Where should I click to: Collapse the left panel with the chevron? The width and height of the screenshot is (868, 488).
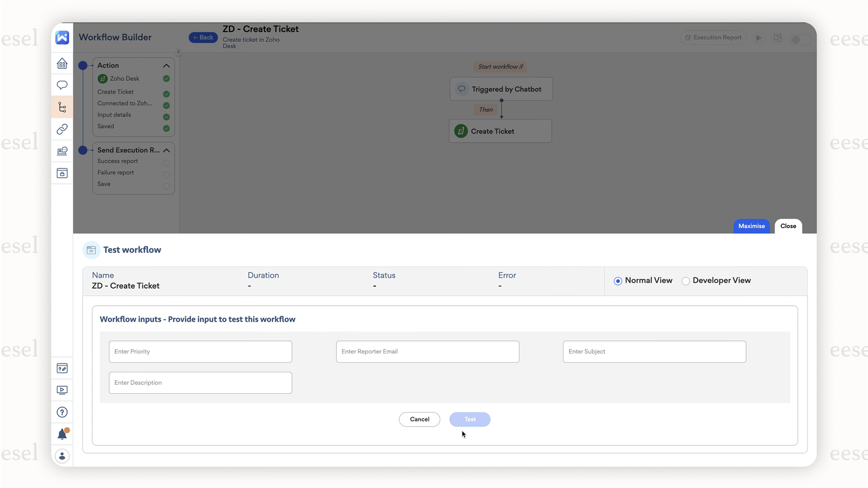click(x=178, y=52)
